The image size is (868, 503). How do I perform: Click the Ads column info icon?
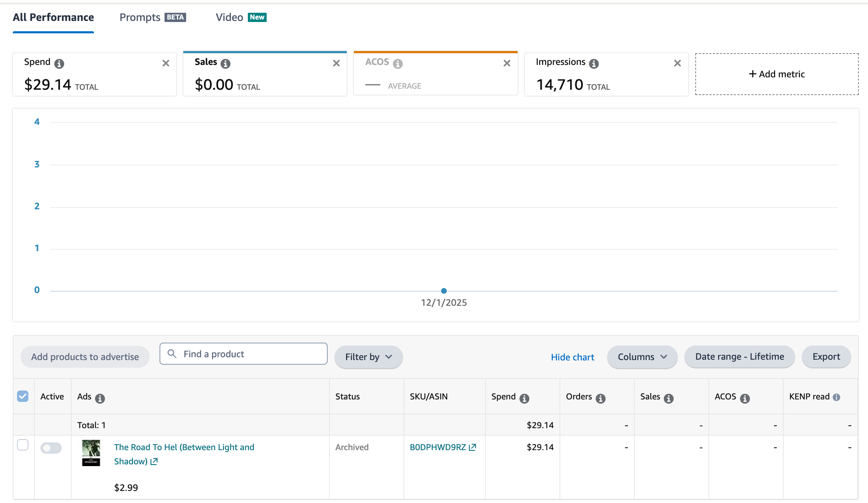click(x=100, y=398)
